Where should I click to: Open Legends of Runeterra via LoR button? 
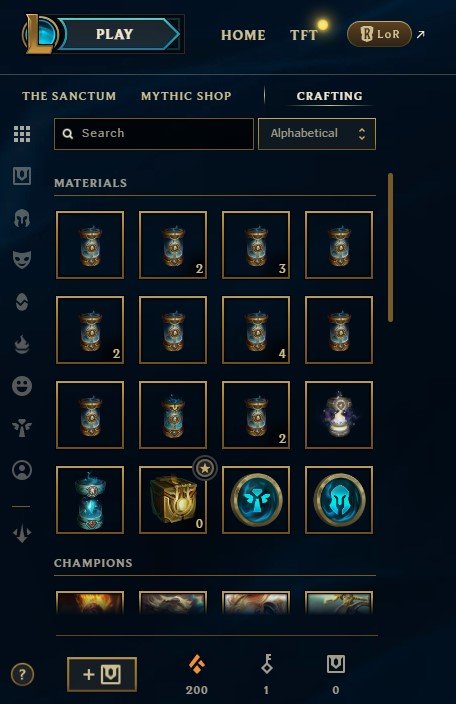[379, 34]
